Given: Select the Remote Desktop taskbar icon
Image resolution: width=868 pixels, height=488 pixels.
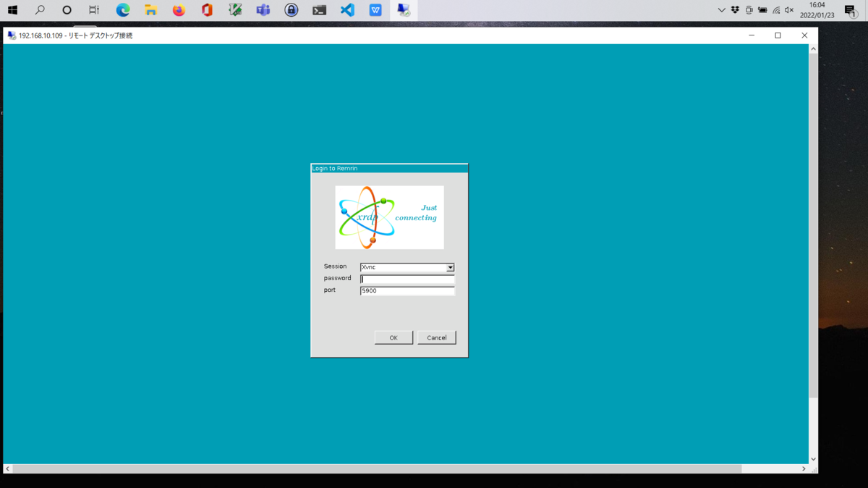Looking at the screenshot, I should [x=404, y=10].
